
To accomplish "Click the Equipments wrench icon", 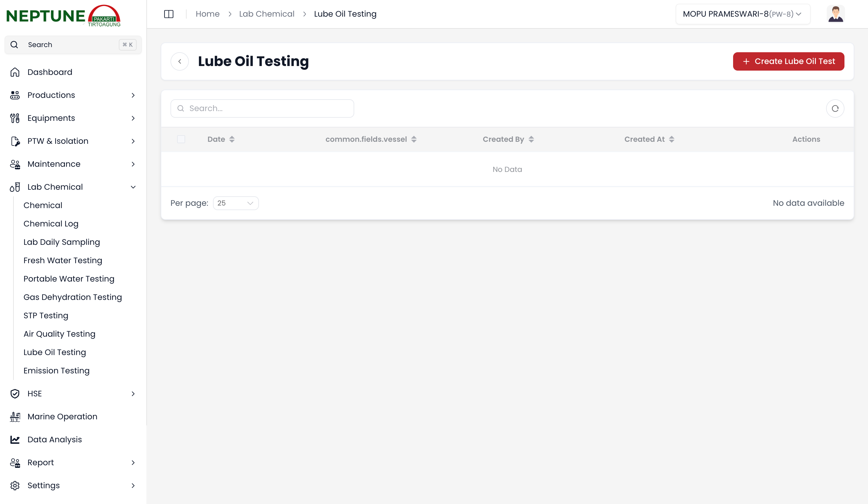I will (x=15, y=118).
